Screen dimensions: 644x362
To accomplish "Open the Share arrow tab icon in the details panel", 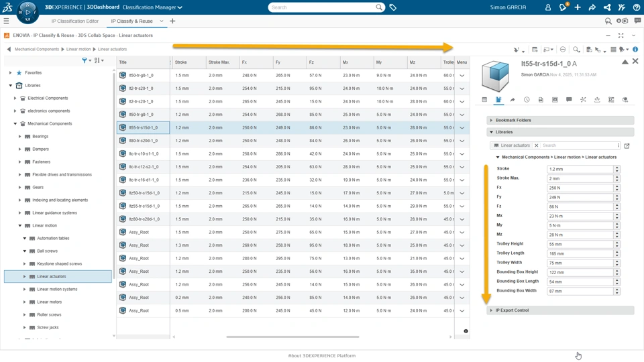I will (513, 100).
